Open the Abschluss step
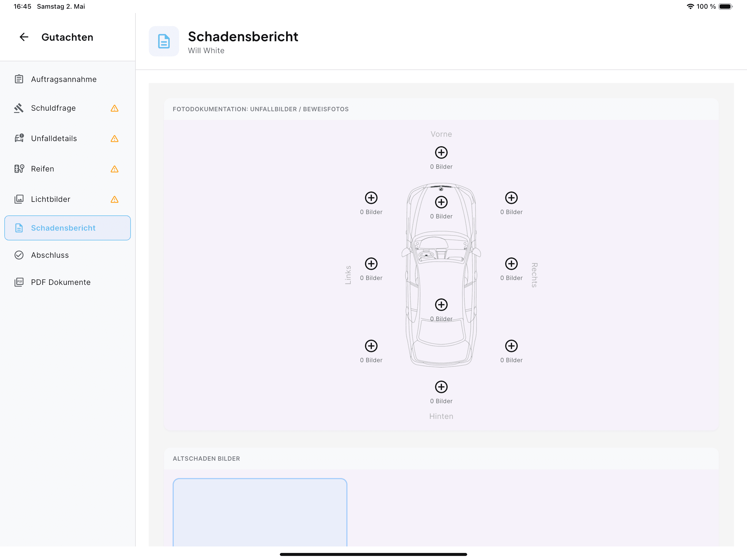The height and width of the screenshot is (560, 747). [x=68, y=255]
